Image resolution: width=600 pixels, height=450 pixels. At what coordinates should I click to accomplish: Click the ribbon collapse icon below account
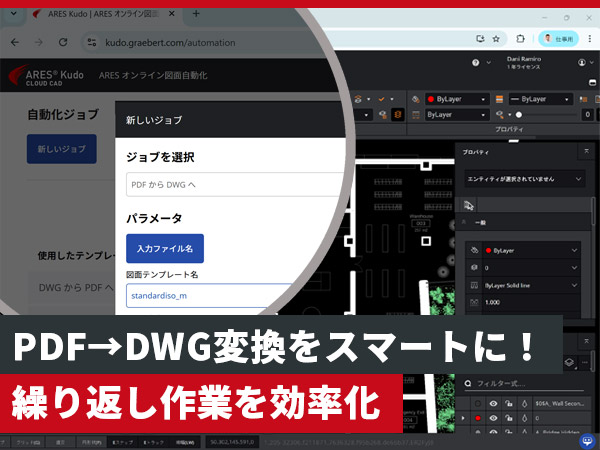coord(592,82)
